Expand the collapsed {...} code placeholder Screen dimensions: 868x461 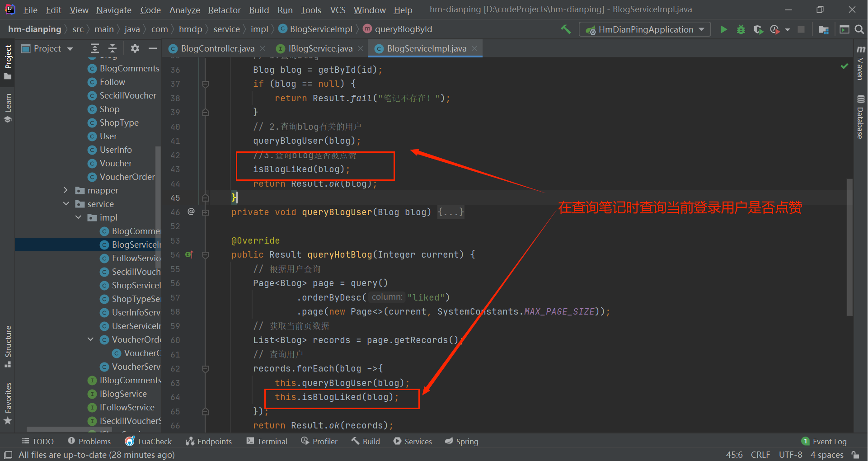pos(451,212)
